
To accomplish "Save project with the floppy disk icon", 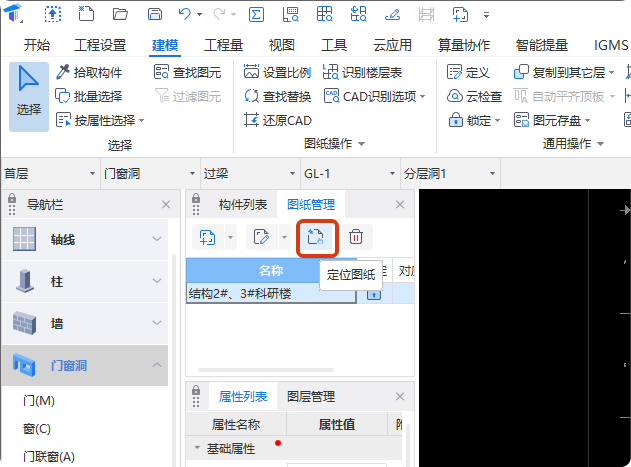I will [x=155, y=14].
